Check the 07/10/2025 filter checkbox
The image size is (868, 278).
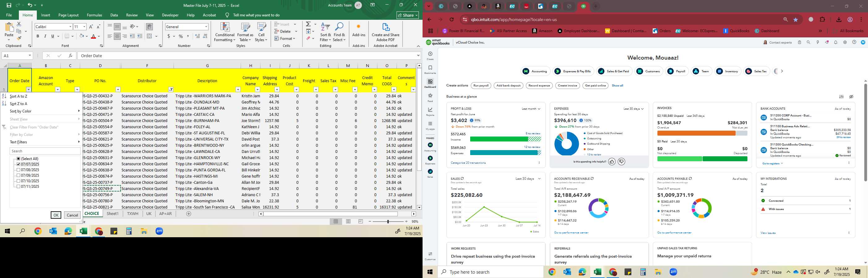pos(19,181)
